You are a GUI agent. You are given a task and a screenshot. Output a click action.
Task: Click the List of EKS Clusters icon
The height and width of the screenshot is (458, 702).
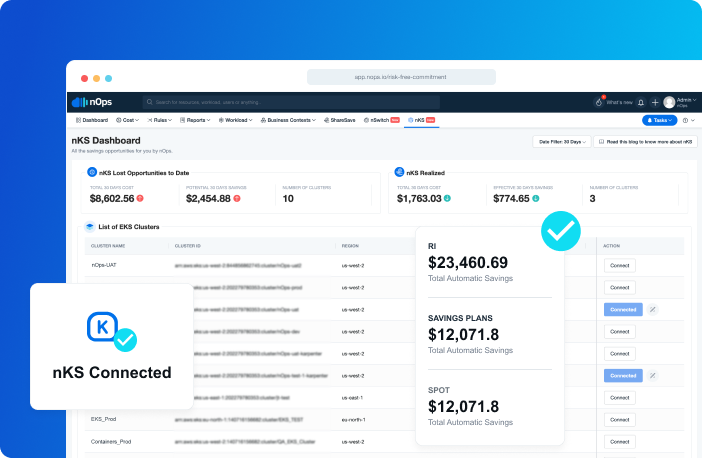point(90,227)
